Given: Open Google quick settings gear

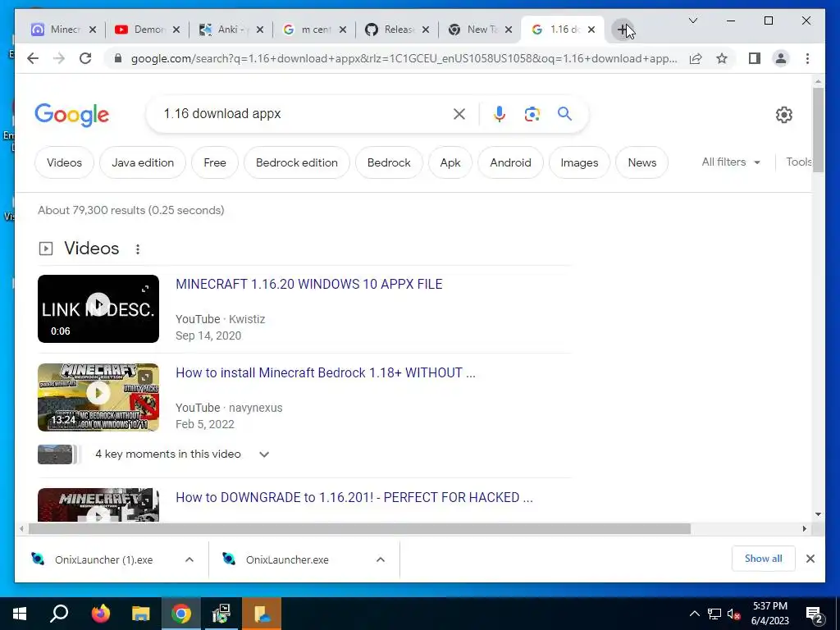Looking at the screenshot, I should [x=783, y=115].
